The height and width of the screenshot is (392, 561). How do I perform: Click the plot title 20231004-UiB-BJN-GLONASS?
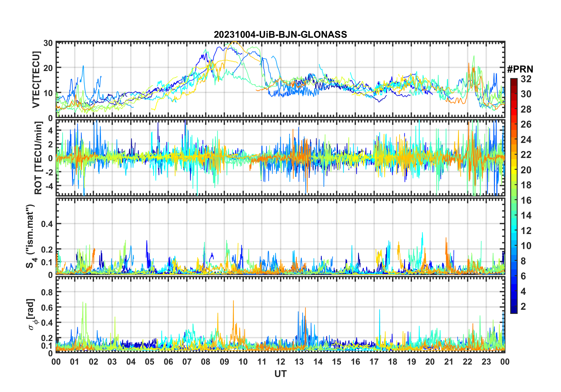click(x=280, y=35)
